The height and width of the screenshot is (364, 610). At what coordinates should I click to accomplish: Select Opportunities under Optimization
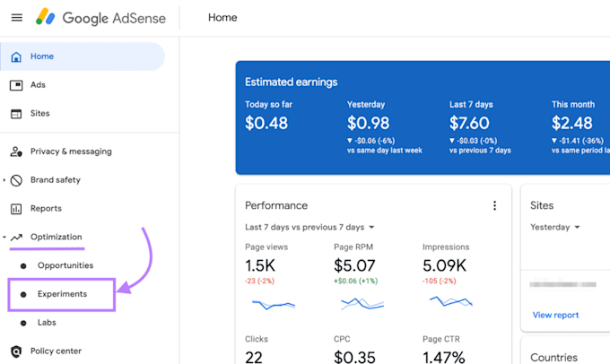65,265
